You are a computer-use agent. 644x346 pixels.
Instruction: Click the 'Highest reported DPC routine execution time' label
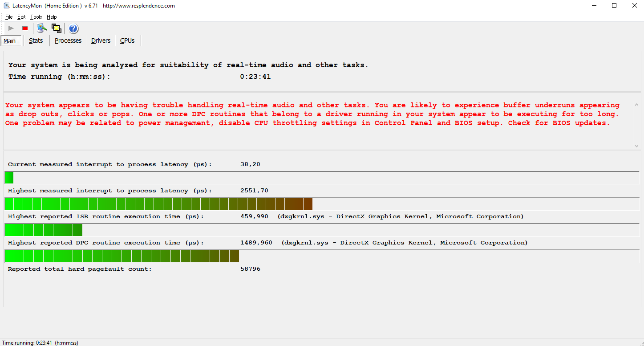106,243
